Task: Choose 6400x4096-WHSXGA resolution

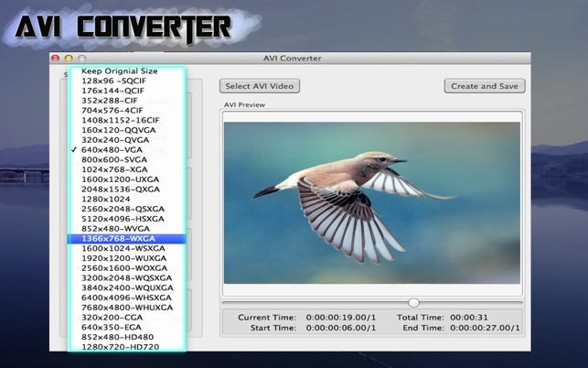Action: (127, 298)
